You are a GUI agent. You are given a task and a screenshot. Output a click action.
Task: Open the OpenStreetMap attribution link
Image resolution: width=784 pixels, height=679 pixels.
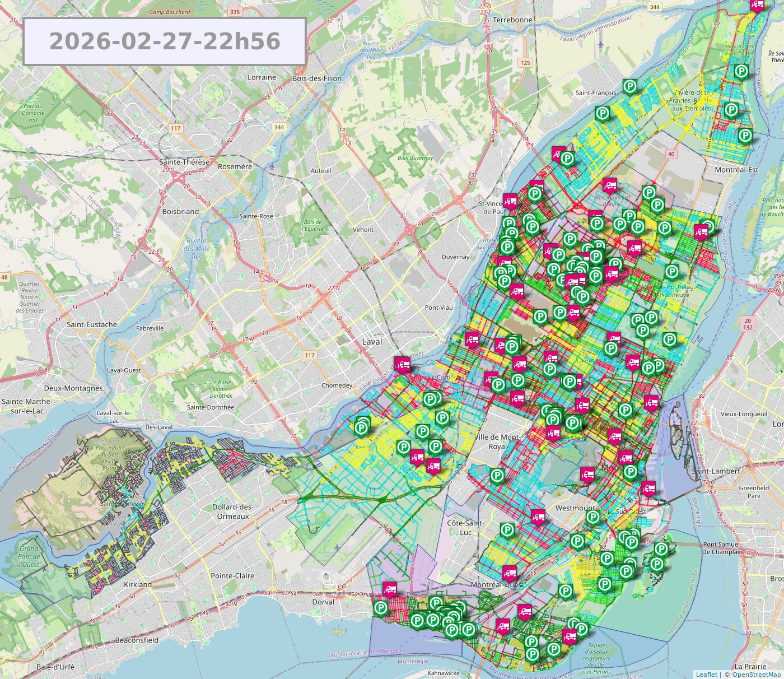click(x=756, y=675)
